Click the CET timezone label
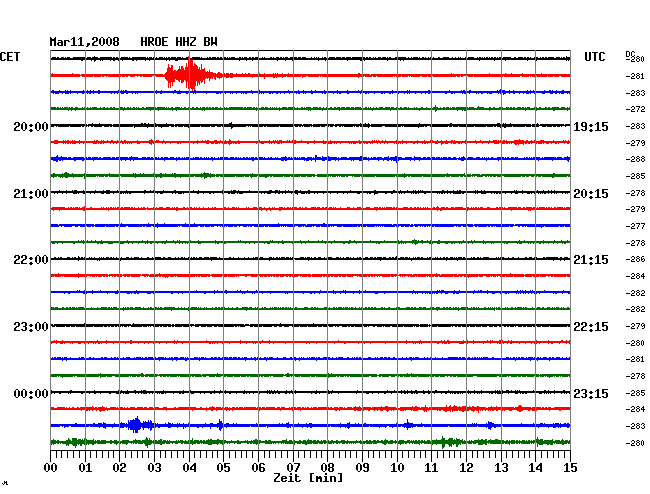Viewport: 650px width, 494px height. (x=10, y=57)
